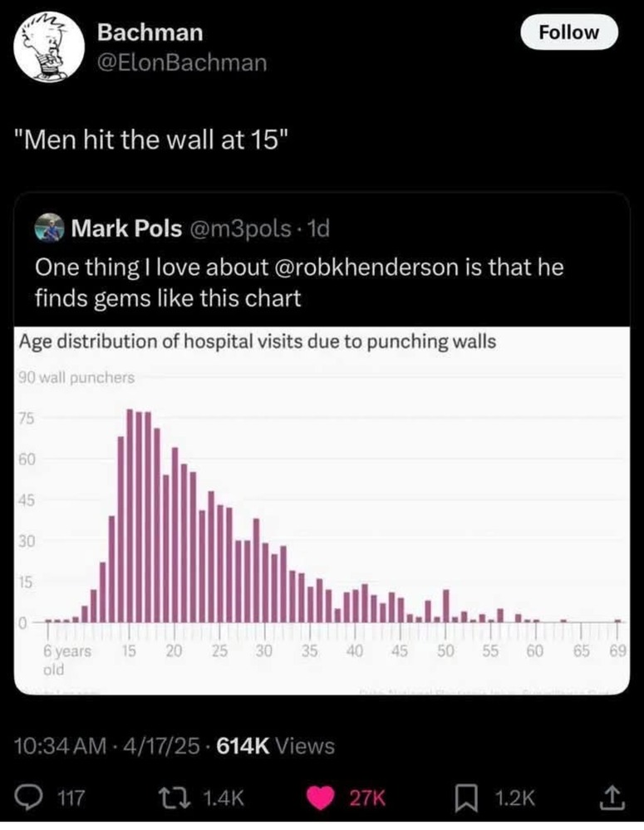The width and height of the screenshot is (644, 830).
Task: View the 614K Views analytics
Action: [275, 746]
